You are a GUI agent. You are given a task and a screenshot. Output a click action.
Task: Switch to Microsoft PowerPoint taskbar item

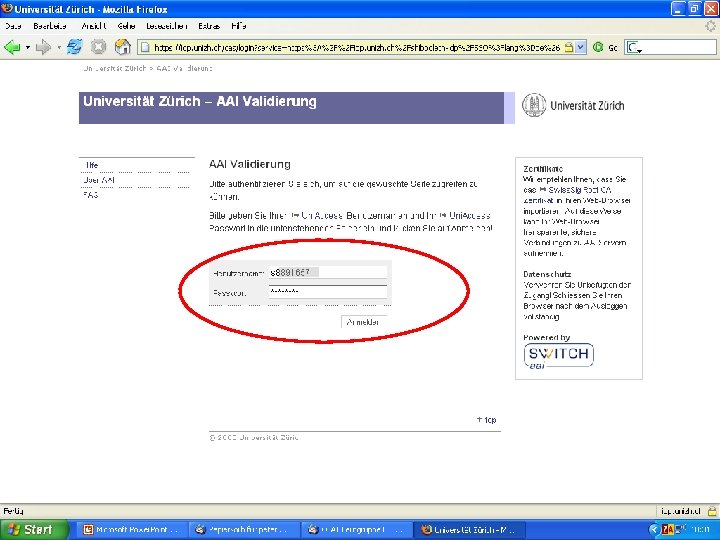130,529
